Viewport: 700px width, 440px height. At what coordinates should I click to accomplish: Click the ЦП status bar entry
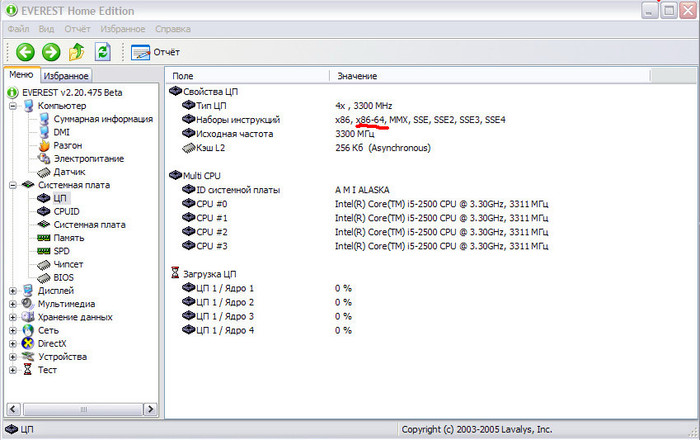tap(20, 429)
